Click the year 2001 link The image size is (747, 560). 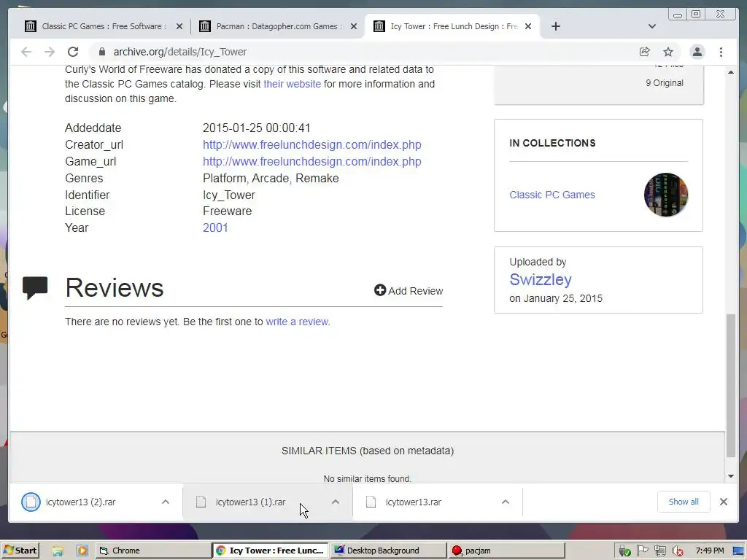(x=215, y=227)
